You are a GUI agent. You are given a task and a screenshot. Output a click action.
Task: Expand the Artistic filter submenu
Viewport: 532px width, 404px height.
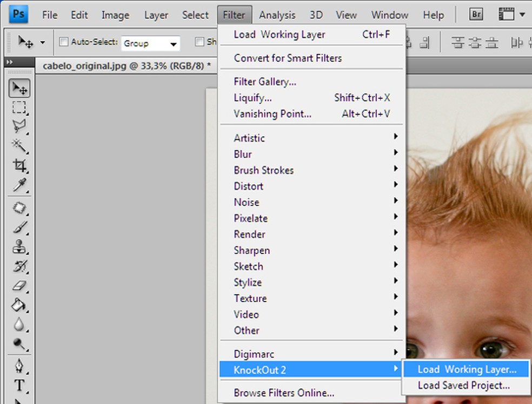click(x=311, y=138)
